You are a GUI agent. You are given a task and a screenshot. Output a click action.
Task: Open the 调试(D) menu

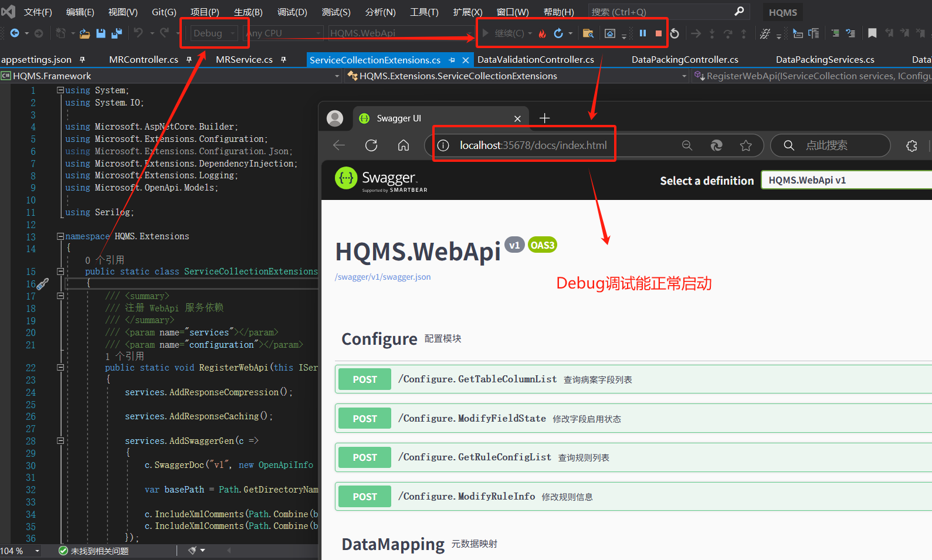(292, 12)
